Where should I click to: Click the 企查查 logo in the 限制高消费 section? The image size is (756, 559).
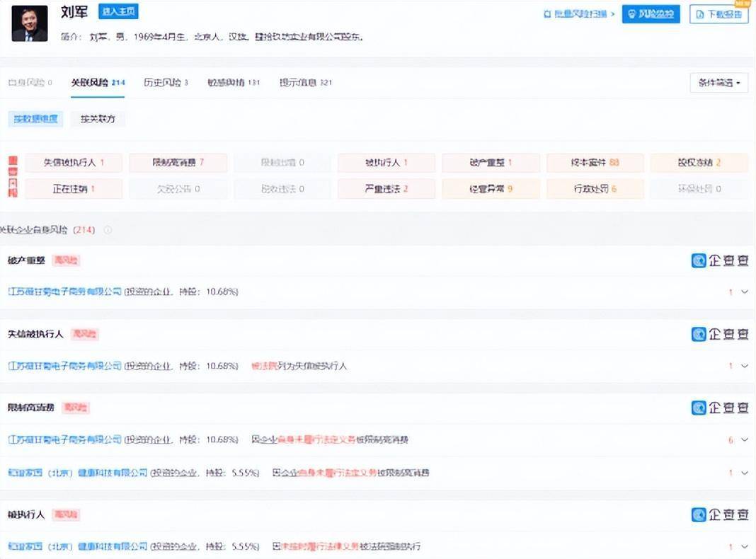pos(720,408)
